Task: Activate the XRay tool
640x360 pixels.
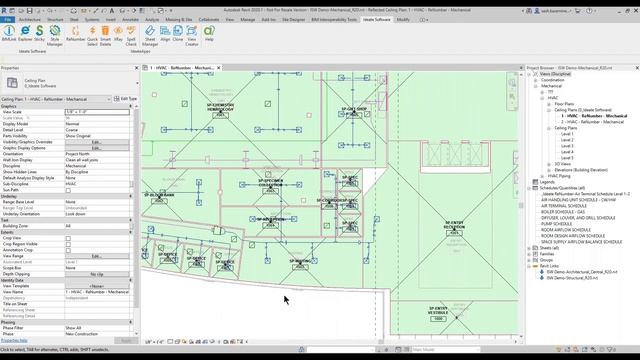Action: (x=118, y=33)
